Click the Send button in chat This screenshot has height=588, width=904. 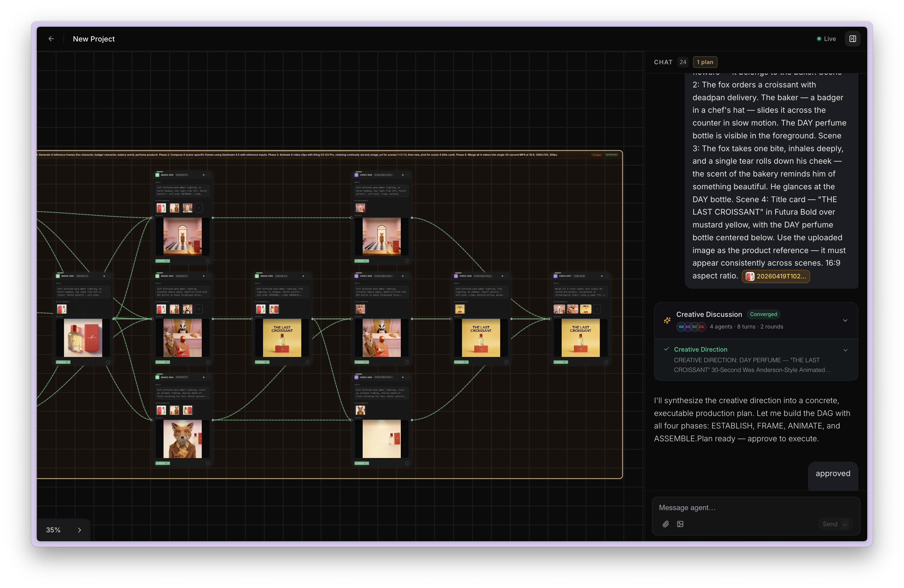point(830,524)
